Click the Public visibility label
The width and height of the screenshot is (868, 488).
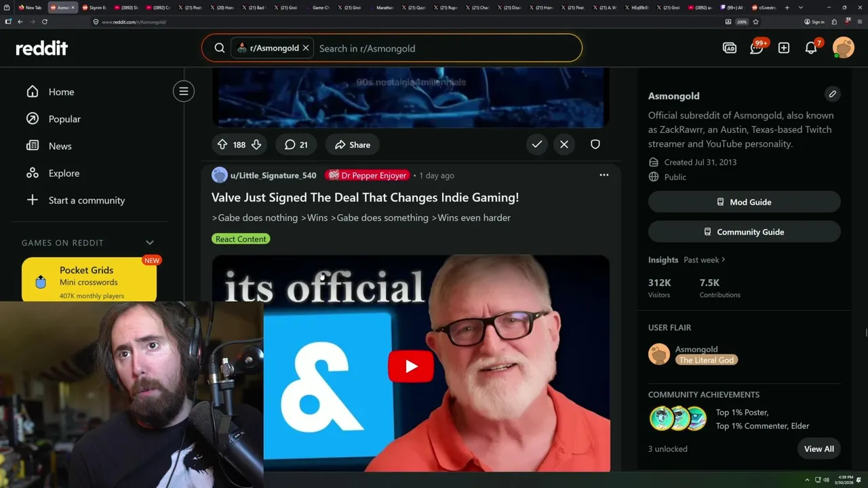[675, 177]
